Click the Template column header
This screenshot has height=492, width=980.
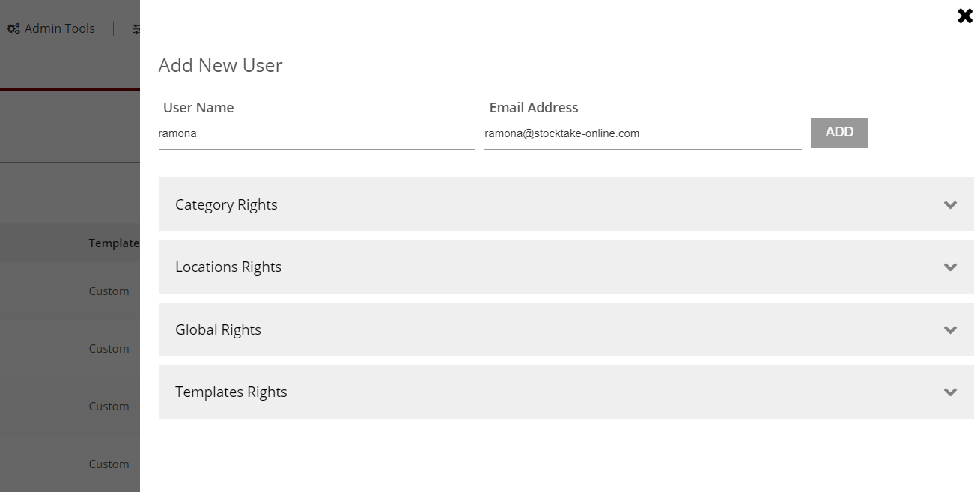[x=114, y=243]
